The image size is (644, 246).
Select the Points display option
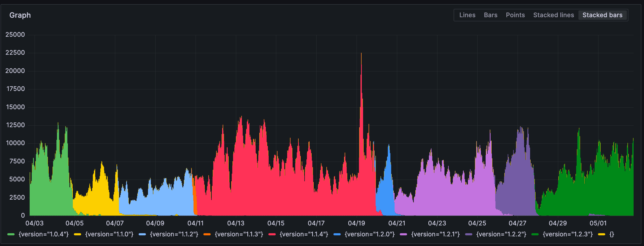point(515,15)
